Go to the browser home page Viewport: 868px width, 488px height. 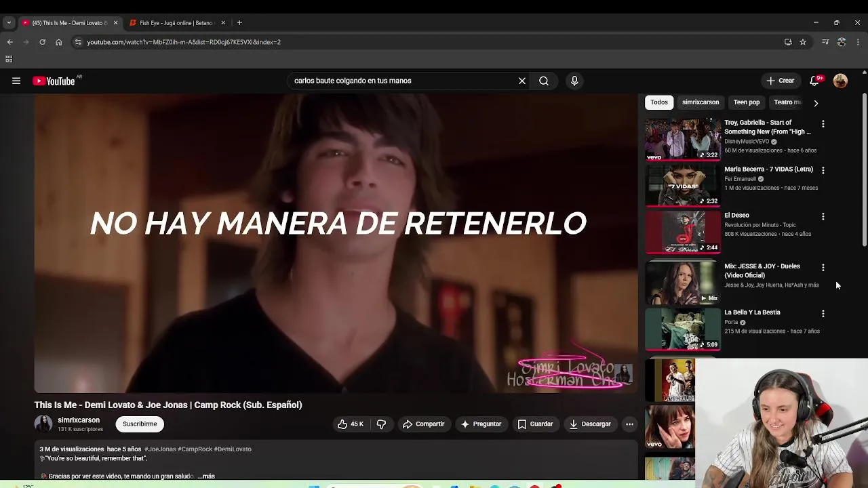[x=58, y=42]
